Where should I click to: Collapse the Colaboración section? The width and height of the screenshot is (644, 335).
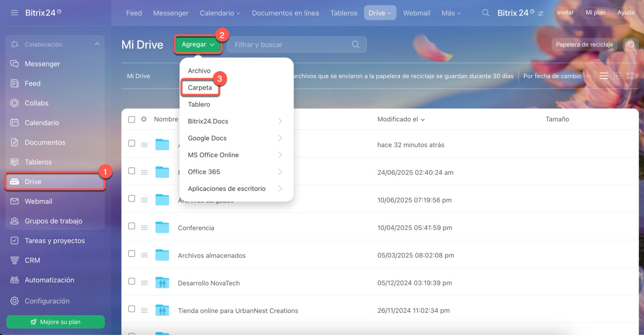97,44
